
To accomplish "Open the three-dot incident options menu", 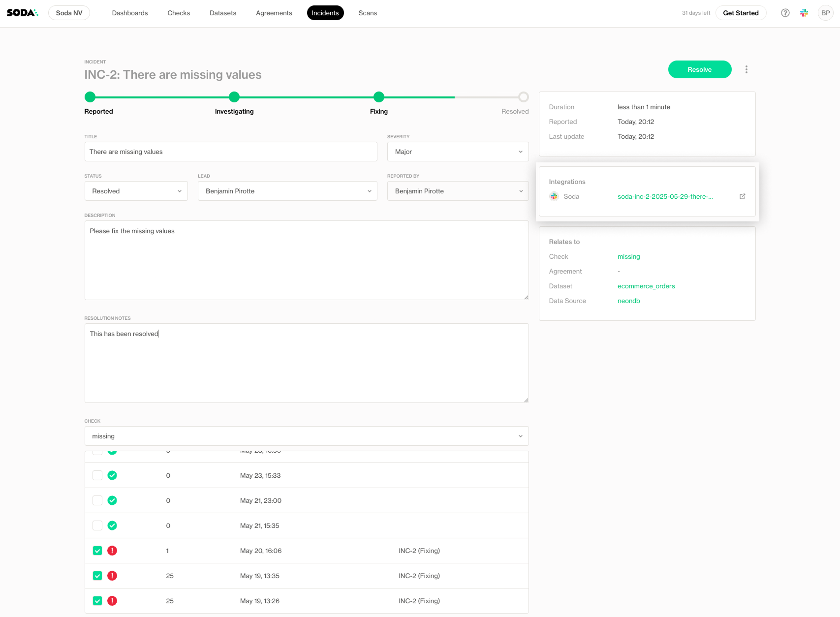I will point(746,69).
